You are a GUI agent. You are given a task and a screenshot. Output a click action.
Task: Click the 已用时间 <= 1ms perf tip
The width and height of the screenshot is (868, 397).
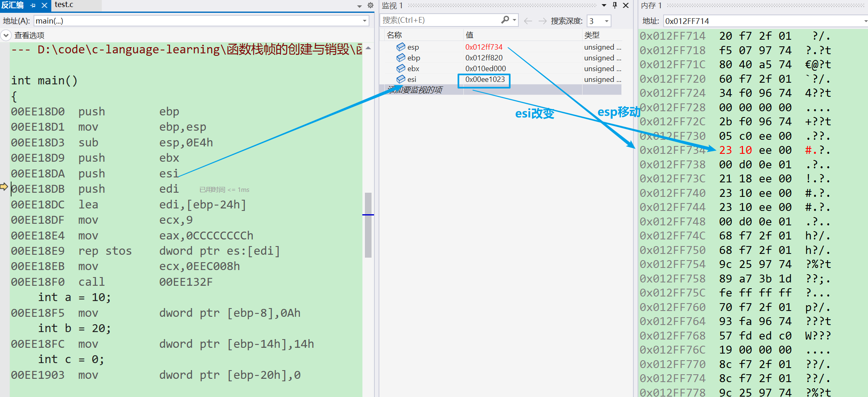(x=224, y=190)
